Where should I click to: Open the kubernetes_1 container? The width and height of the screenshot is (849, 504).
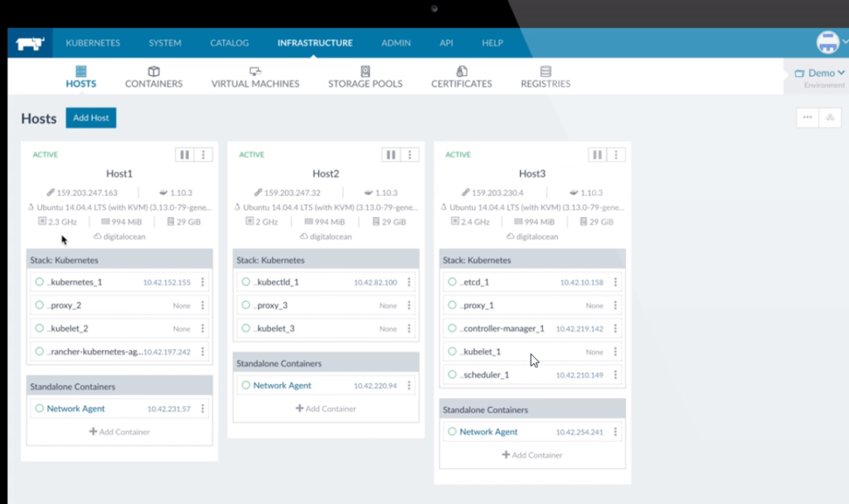[x=75, y=282]
